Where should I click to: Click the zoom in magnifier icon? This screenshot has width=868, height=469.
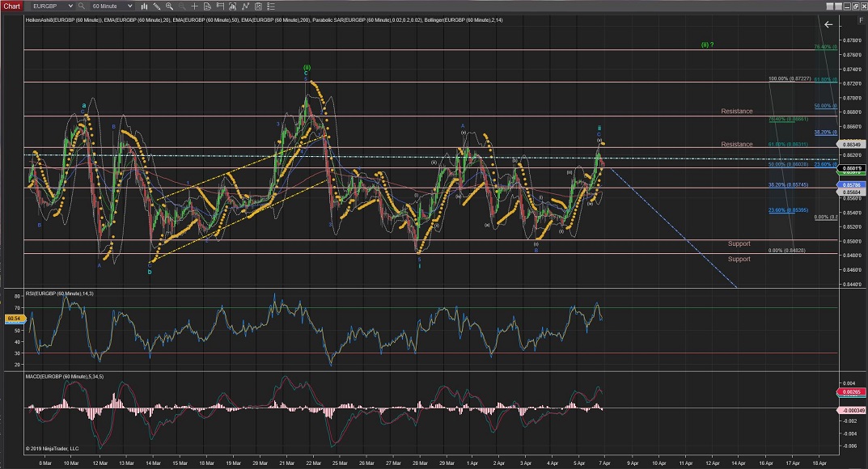(x=169, y=6)
